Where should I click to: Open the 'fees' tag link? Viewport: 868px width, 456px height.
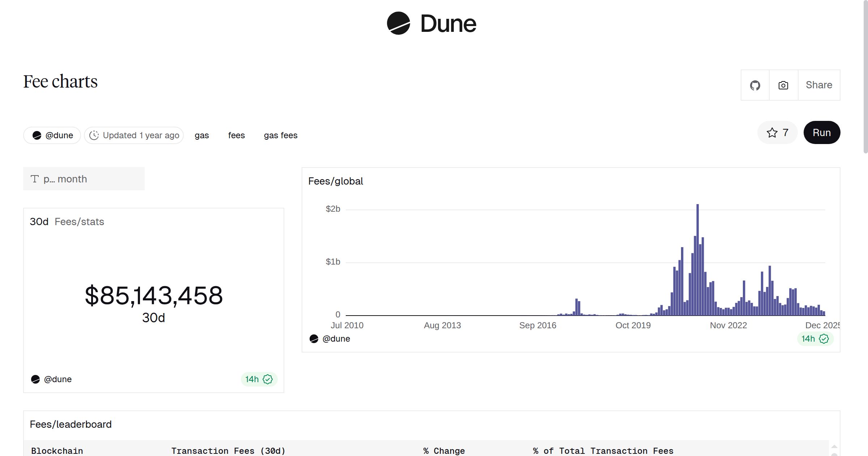(236, 135)
